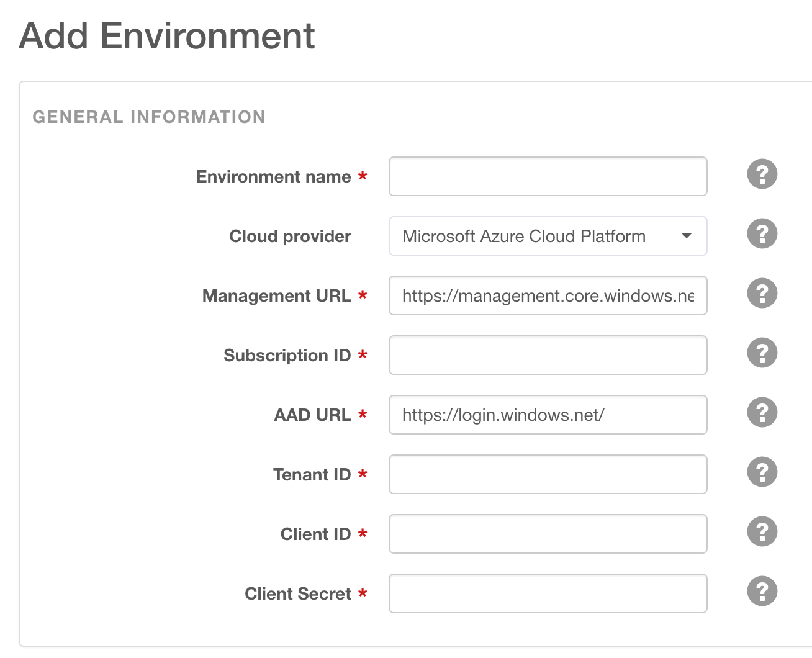This screenshot has height=658, width=812.
Task: Click the Environment name field label
Action: 273,177
